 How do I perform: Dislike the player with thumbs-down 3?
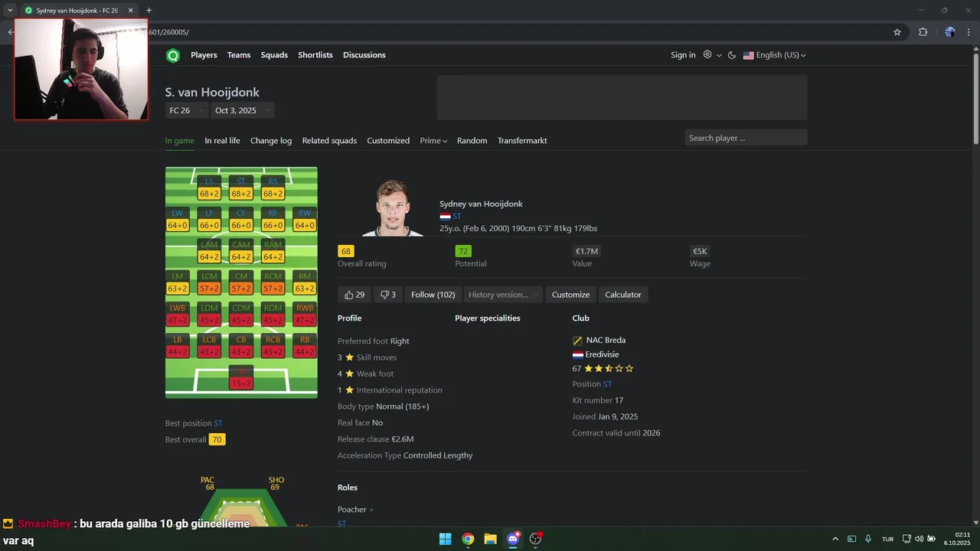(x=388, y=295)
